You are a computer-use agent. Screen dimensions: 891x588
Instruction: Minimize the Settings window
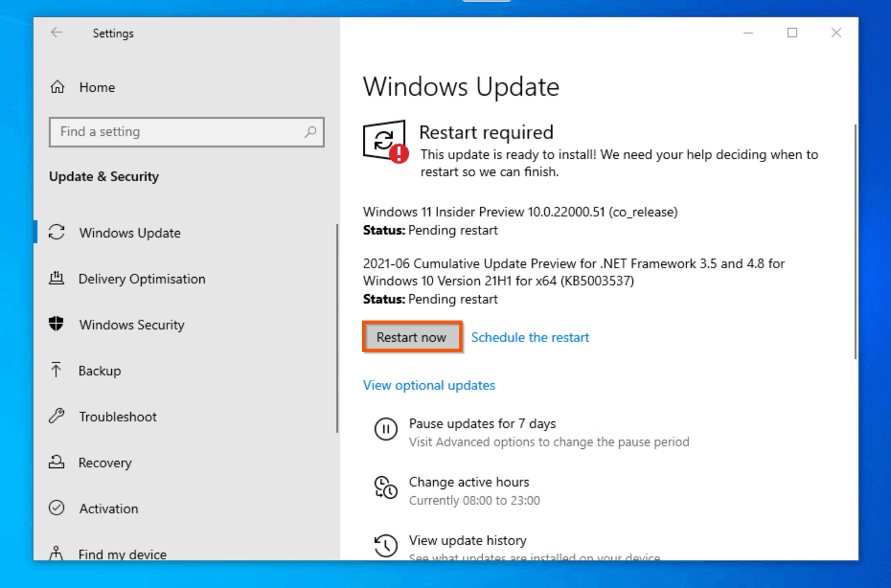pos(748,33)
